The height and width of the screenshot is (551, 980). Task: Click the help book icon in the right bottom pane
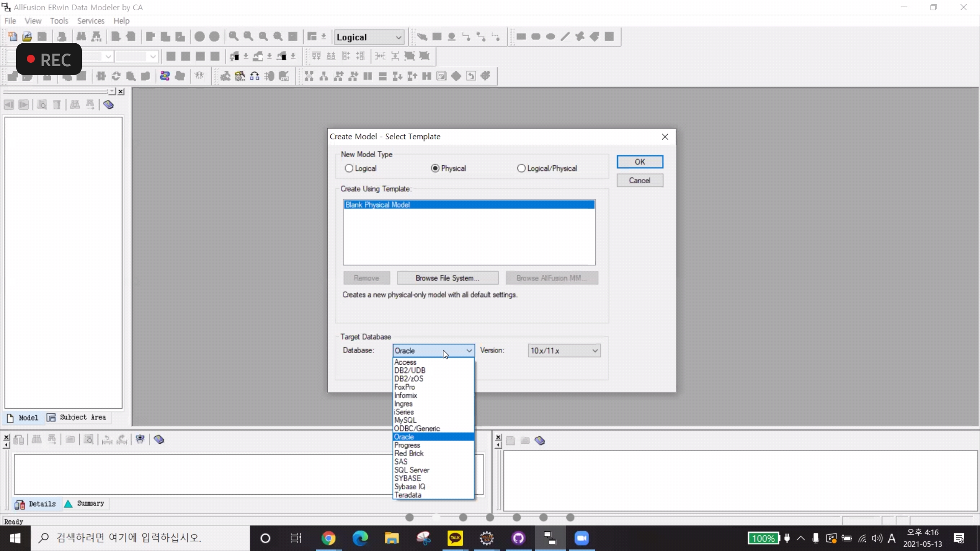[540, 441]
